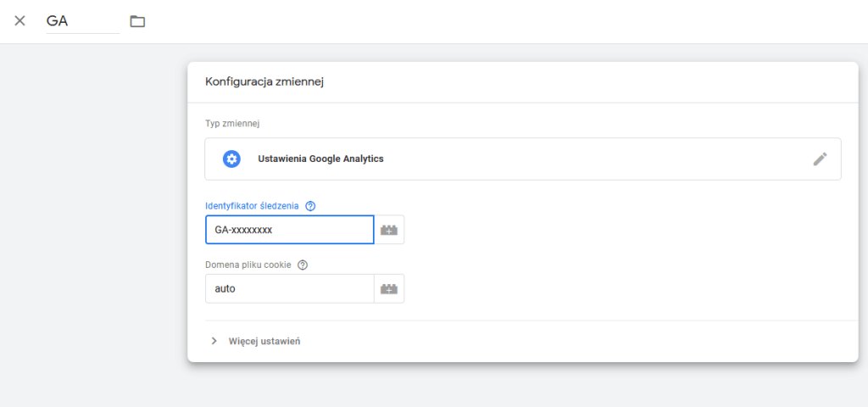868x407 pixels.
Task: Open the folder icon next to the name
Action: 137,21
